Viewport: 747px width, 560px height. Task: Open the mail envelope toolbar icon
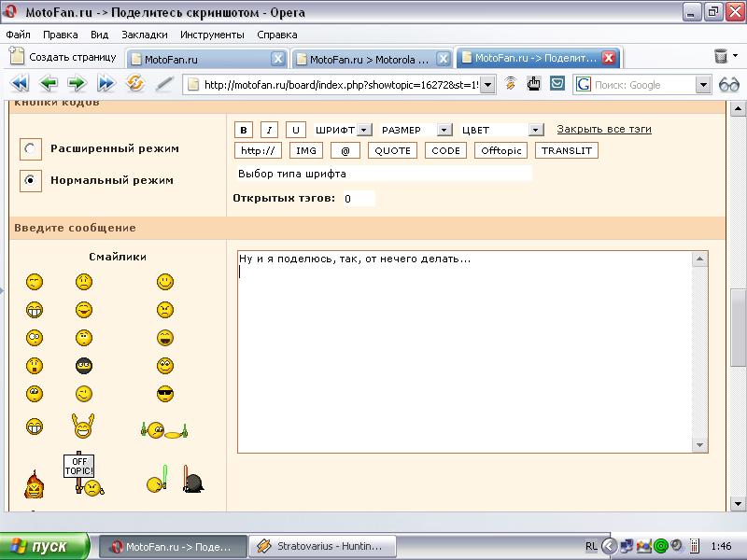(x=557, y=83)
